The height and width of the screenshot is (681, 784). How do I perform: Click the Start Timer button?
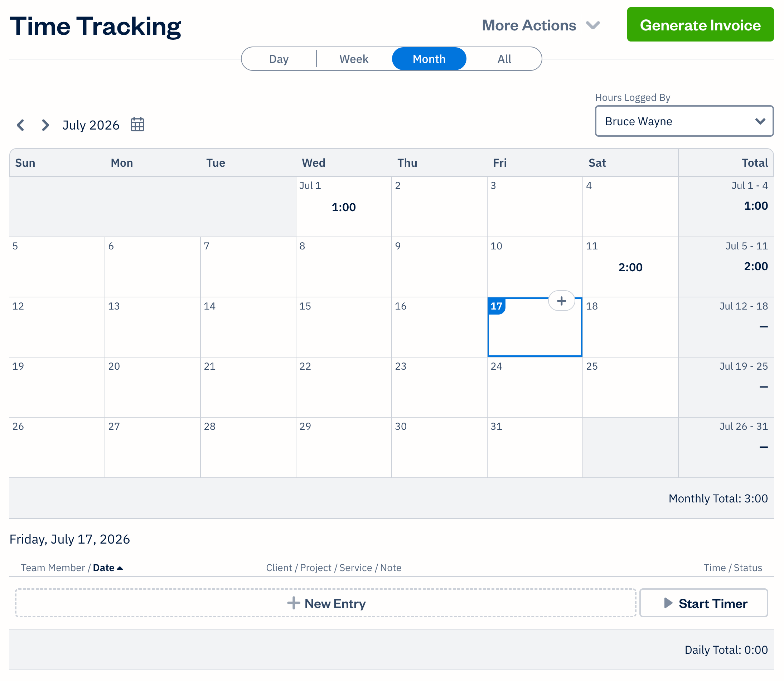point(704,603)
